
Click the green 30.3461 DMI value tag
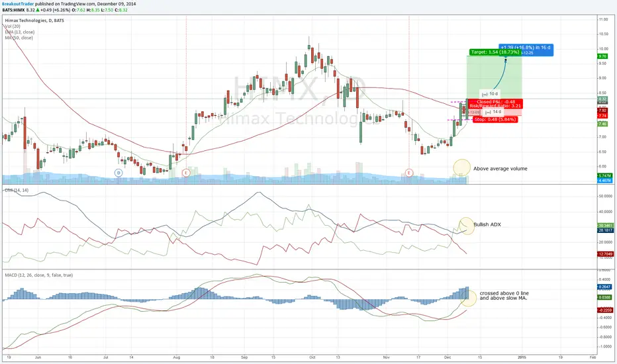(x=606, y=226)
